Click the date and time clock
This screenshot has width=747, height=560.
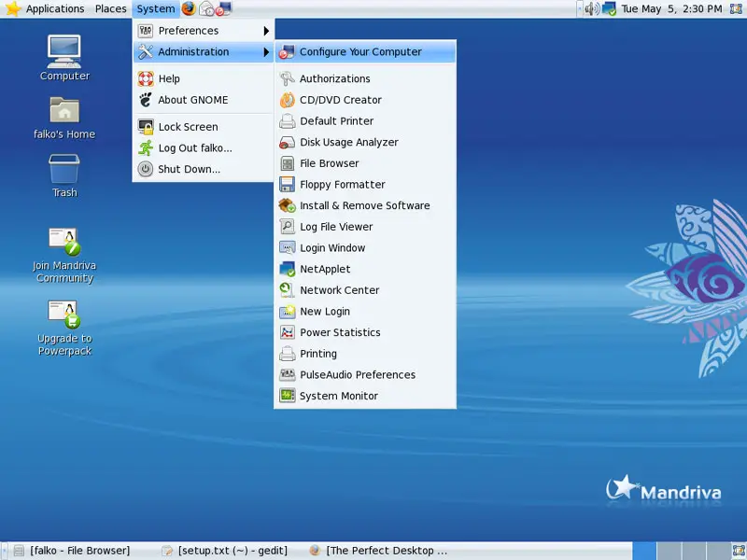[671, 8]
